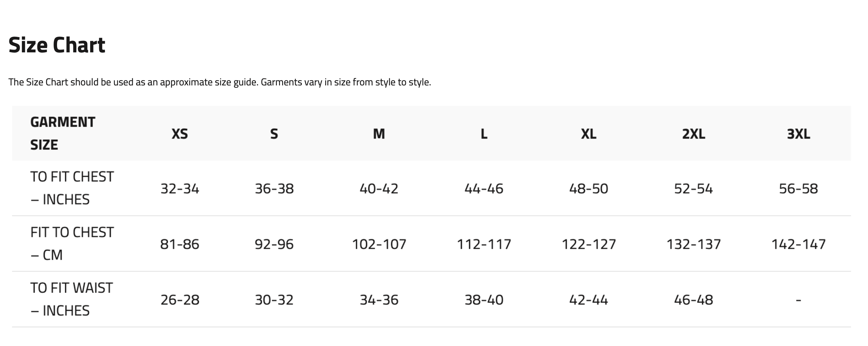The height and width of the screenshot is (346, 868).
Task: Select the XS column header
Action: pyautogui.click(x=180, y=134)
